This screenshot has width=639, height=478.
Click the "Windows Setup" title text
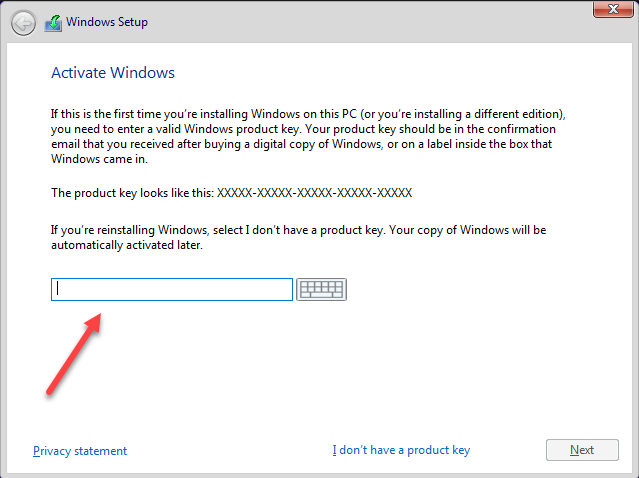[x=108, y=22]
